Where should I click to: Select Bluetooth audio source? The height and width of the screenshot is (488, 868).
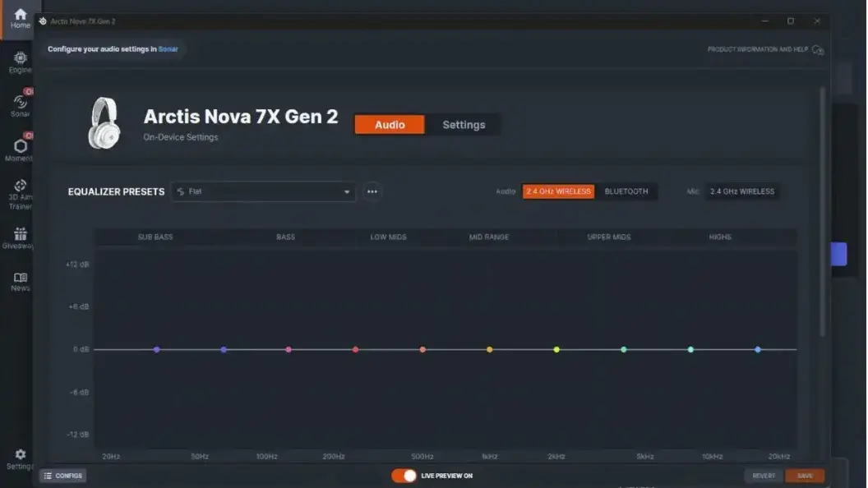click(626, 191)
